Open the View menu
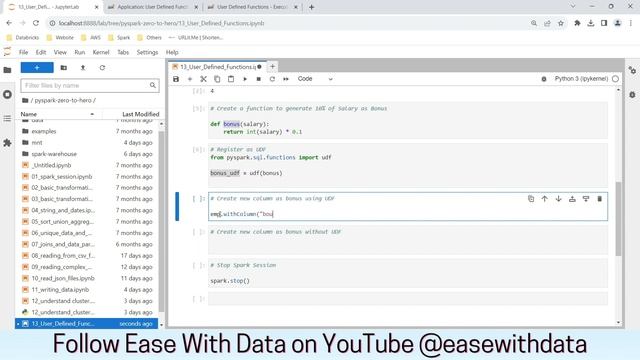 coord(60,52)
